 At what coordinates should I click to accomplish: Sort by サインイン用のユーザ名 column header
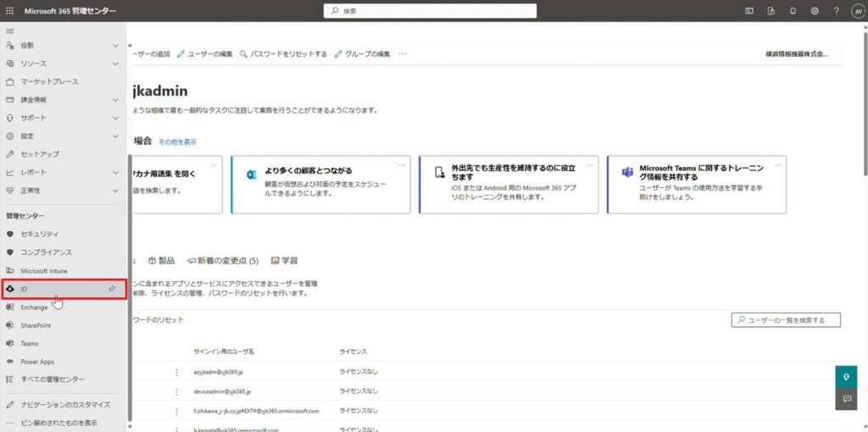tap(224, 352)
